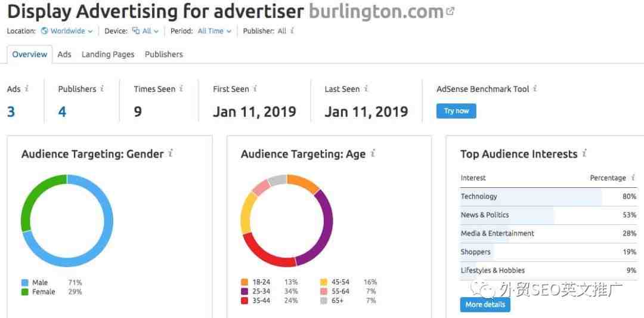Click the Percentage column header
The width and height of the screenshot is (644, 318).
click(x=608, y=178)
